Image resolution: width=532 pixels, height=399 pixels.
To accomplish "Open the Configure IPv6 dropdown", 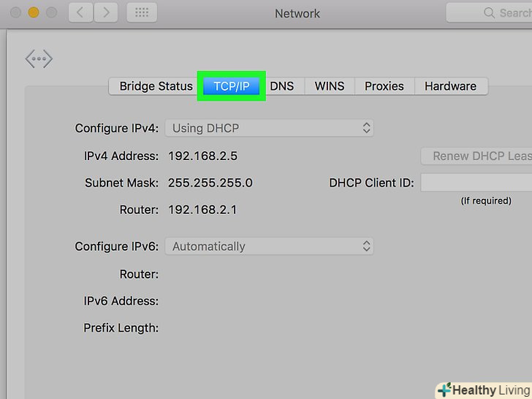I will click(269, 246).
